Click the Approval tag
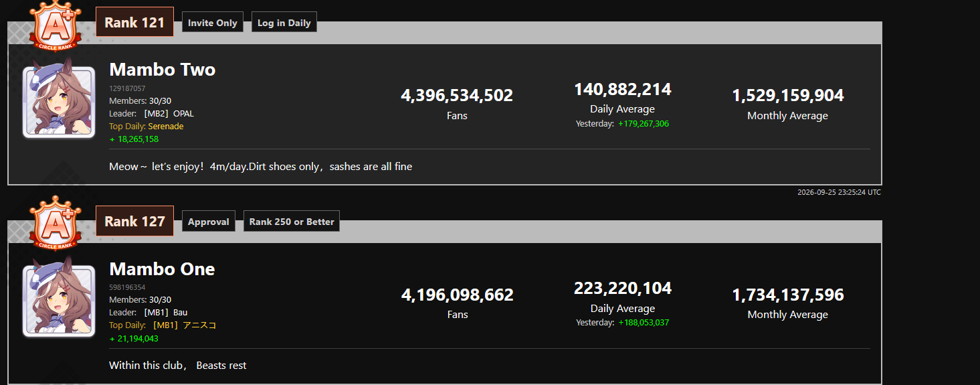This screenshot has width=980, height=385. click(209, 222)
